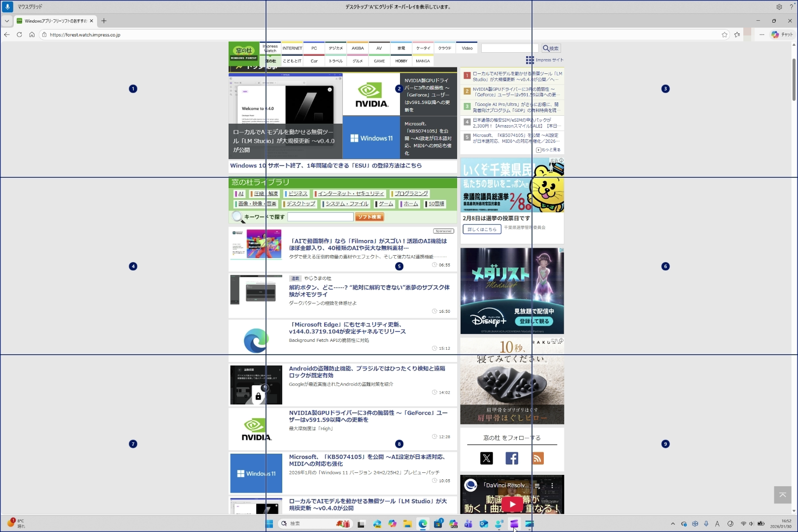Viewport: 798px width, 532px height.
Task: Open Outlook from the taskbar
Action: click(483, 524)
